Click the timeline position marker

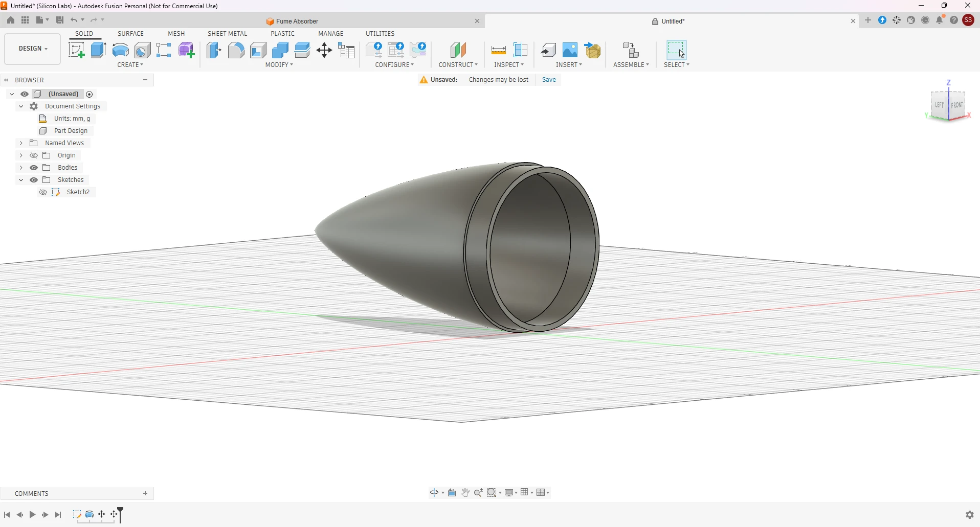click(x=121, y=515)
